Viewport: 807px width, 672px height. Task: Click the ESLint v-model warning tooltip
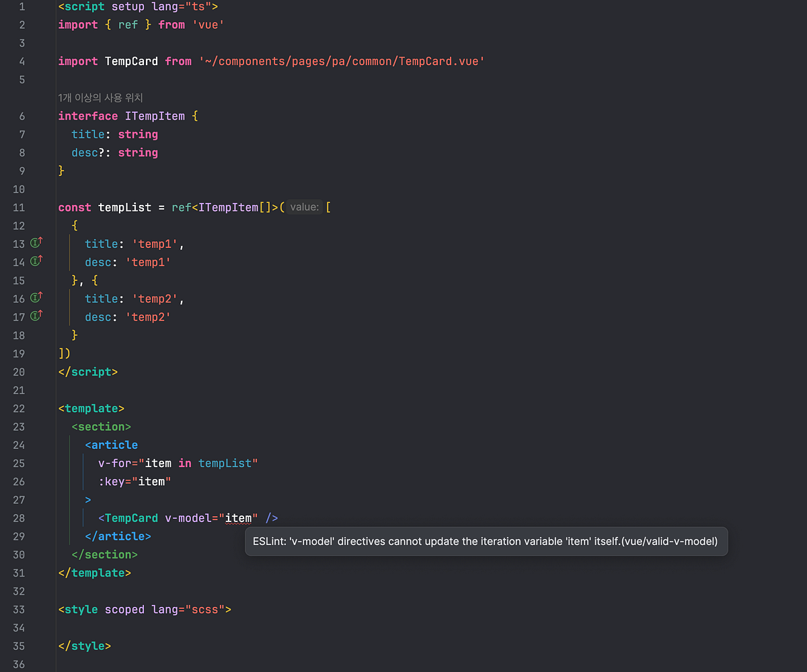486,541
